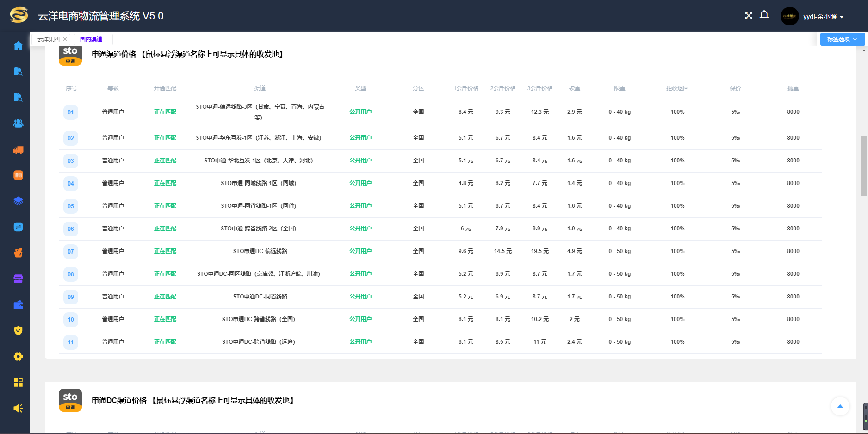Click channel STO申通-同城线路-1区
Image resolution: width=868 pixels, height=434 pixels.
[259, 183]
